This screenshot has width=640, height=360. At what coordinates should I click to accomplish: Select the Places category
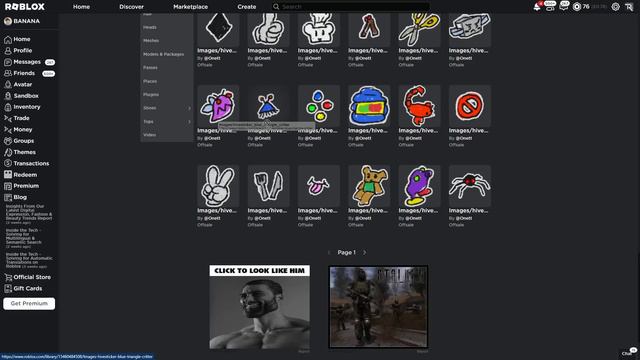tap(150, 81)
